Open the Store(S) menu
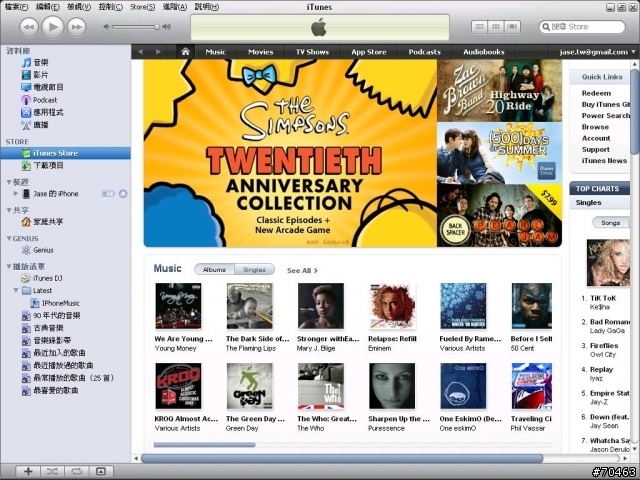The width and height of the screenshot is (640, 480). point(142,7)
